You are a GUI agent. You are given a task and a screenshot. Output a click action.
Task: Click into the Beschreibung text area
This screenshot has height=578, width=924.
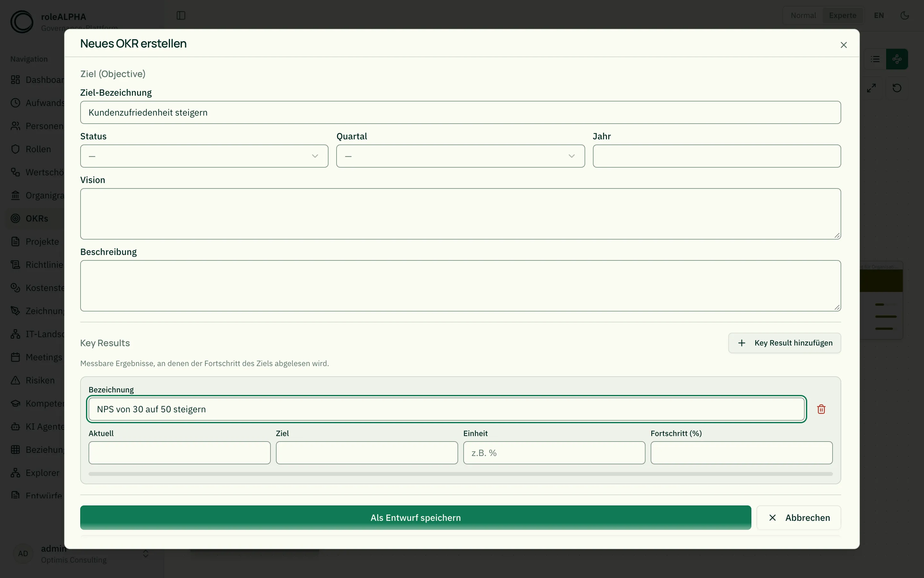tap(460, 286)
